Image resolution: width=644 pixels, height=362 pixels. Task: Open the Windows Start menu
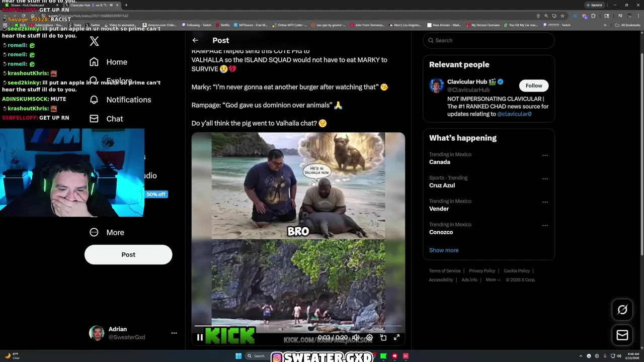(x=238, y=356)
